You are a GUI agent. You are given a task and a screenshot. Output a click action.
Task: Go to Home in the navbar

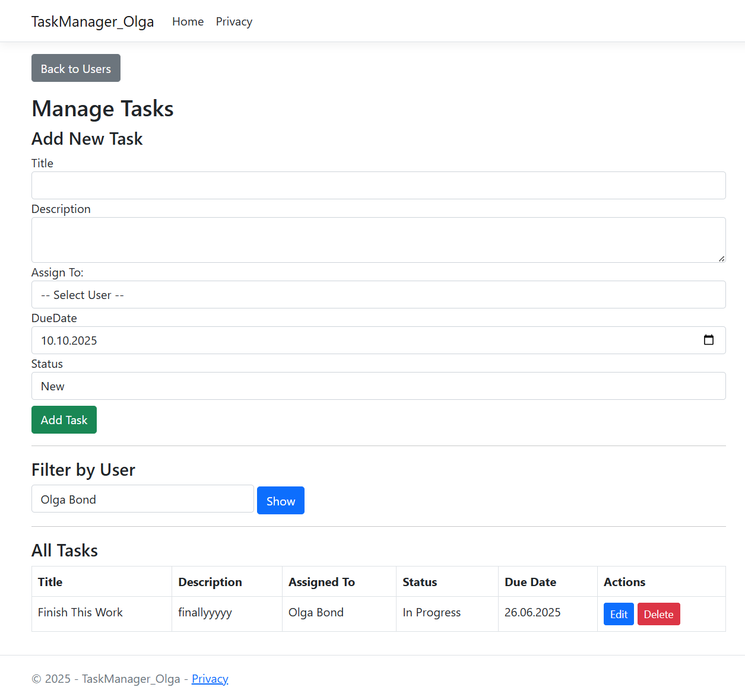(x=188, y=22)
